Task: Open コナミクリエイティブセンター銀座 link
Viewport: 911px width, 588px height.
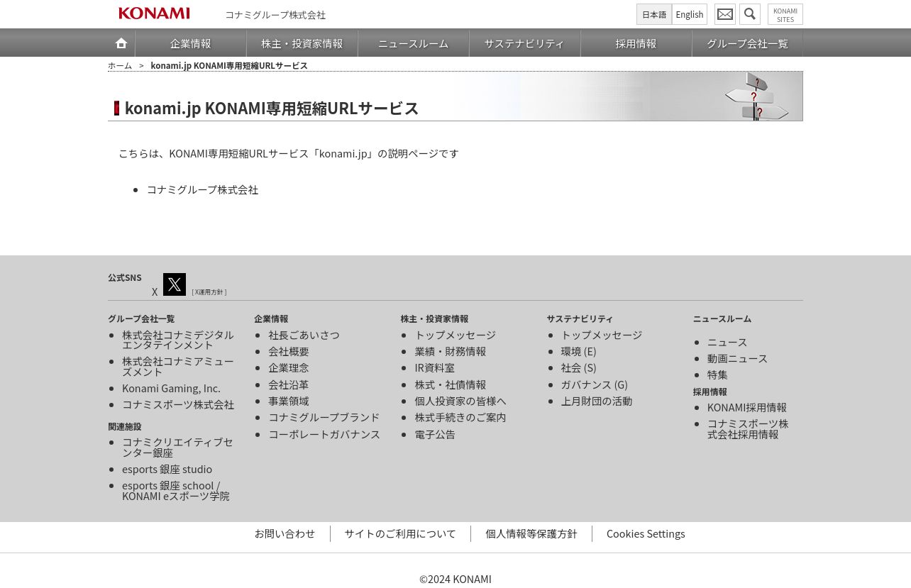Action: point(177,447)
